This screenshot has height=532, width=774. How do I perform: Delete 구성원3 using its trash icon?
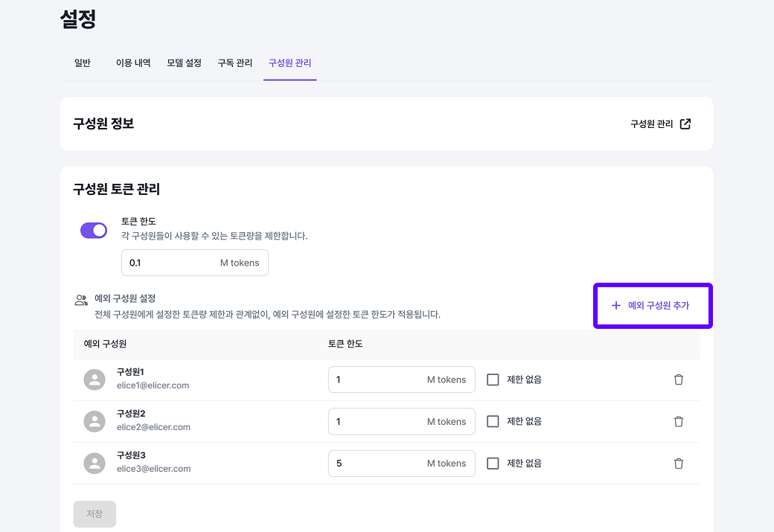coord(678,463)
